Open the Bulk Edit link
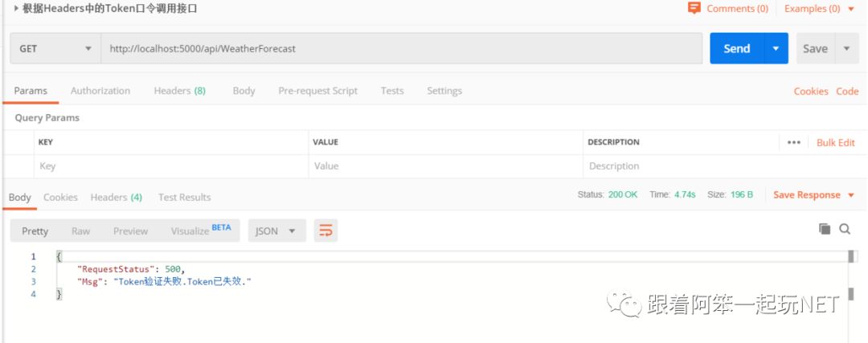This screenshot has width=868, height=343. pos(835,142)
